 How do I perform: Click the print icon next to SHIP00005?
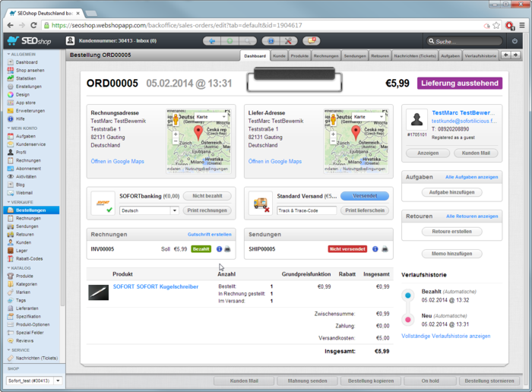[385, 249]
